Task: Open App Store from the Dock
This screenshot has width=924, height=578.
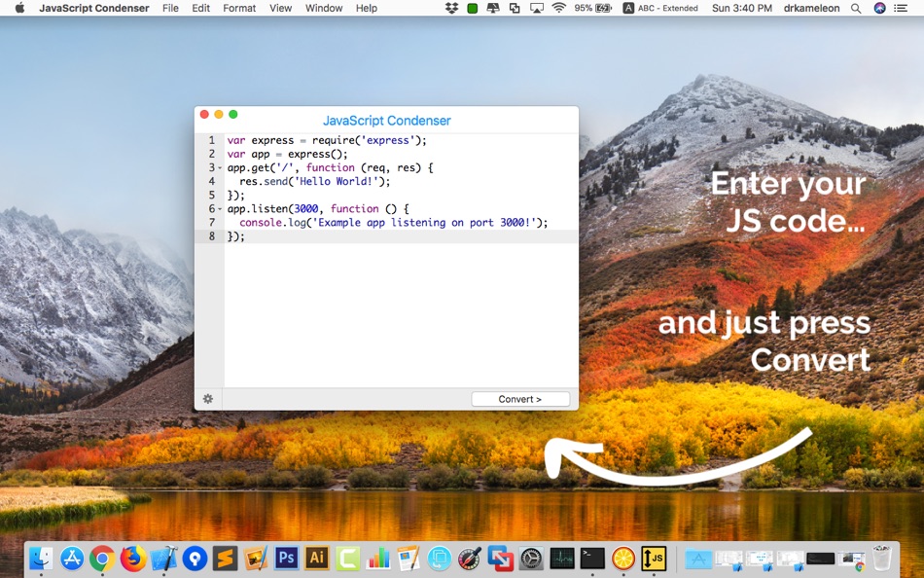Action: 72,558
